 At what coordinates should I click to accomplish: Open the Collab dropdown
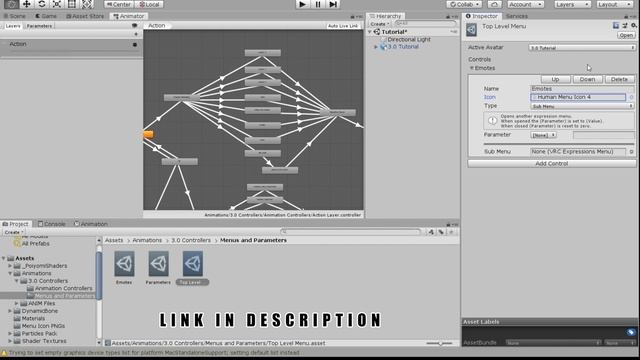(464, 4)
